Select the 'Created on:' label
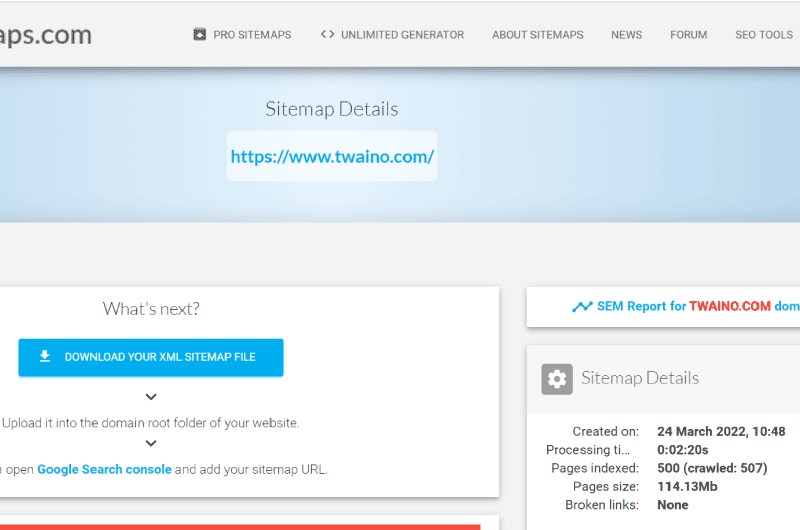 pyautogui.click(x=606, y=432)
